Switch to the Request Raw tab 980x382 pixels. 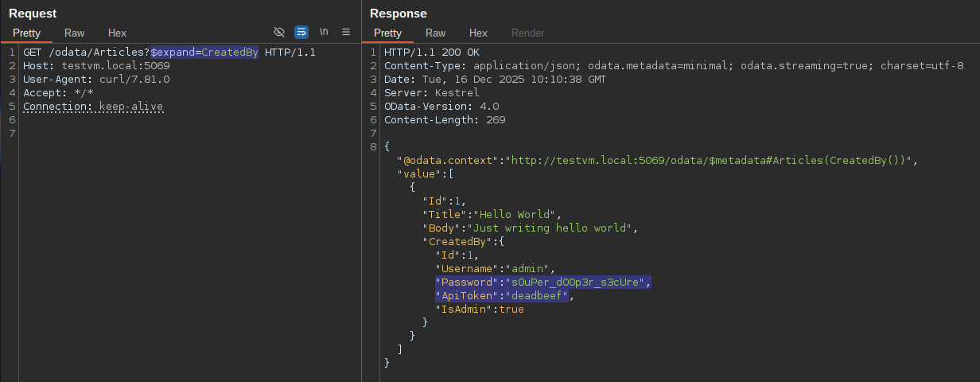[75, 33]
